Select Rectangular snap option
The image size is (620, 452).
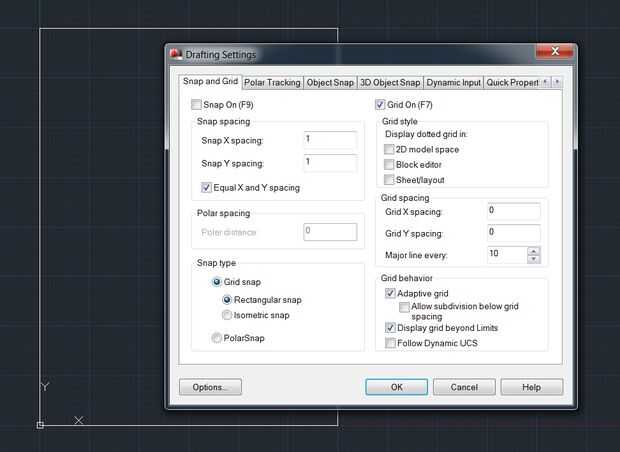tap(227, 300)
